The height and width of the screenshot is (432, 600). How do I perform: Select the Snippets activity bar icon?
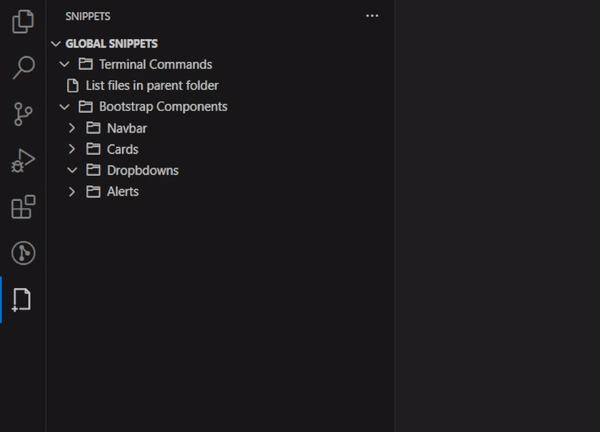click(22, 300)
